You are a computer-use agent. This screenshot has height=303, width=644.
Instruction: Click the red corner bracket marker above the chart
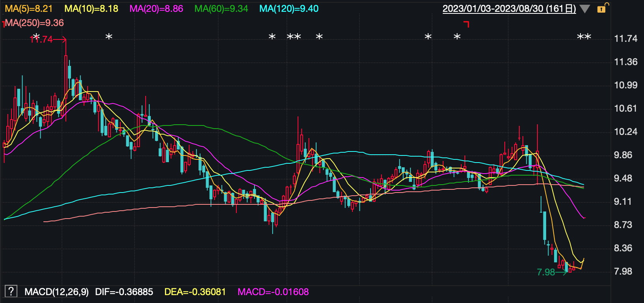[466, 24]
